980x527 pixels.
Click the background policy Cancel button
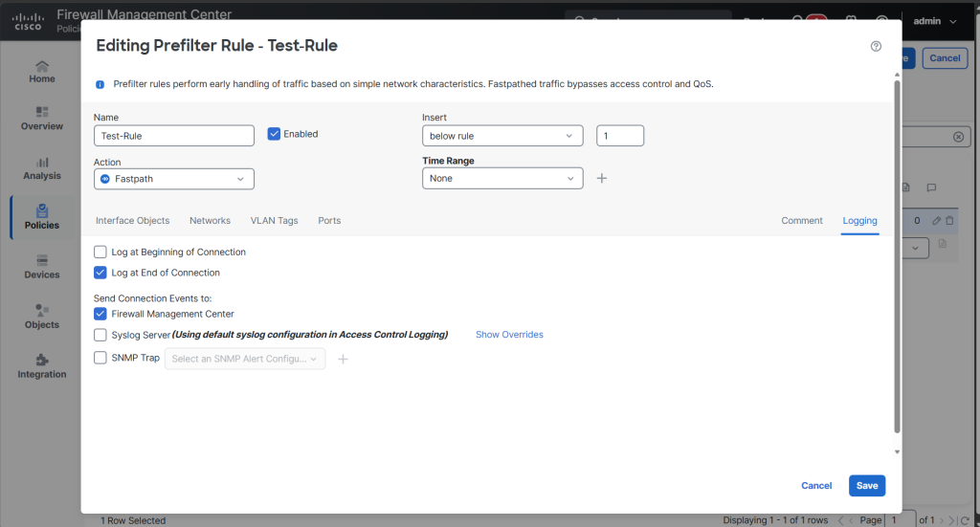coord(945,58)
